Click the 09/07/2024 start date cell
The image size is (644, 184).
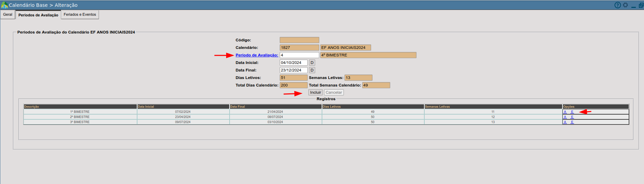pyautogui.click(x=183, y=122)
